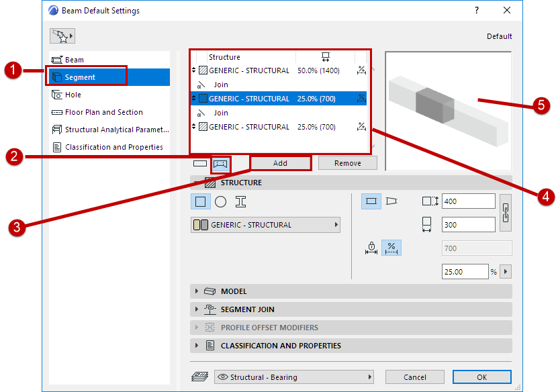Select the 50.0% (1400) segment row

tap(279, 70)
